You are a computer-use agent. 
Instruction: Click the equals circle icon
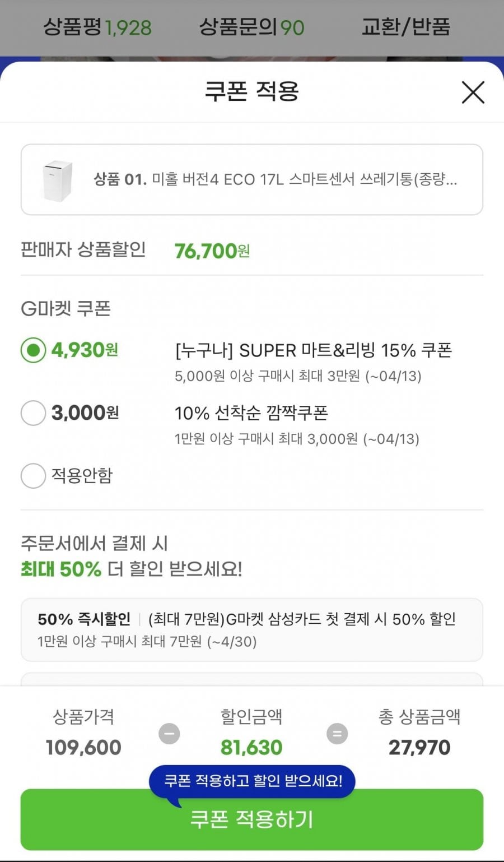coord(337,734)
